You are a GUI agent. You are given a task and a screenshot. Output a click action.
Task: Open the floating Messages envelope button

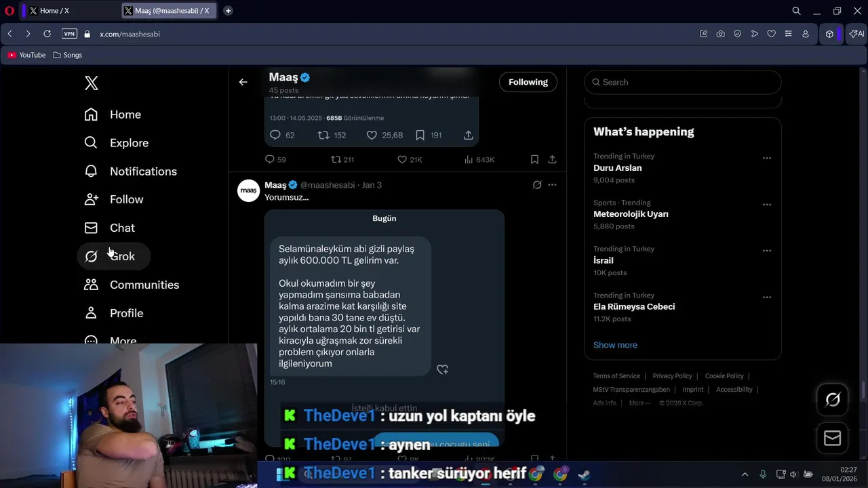(833, 439)
